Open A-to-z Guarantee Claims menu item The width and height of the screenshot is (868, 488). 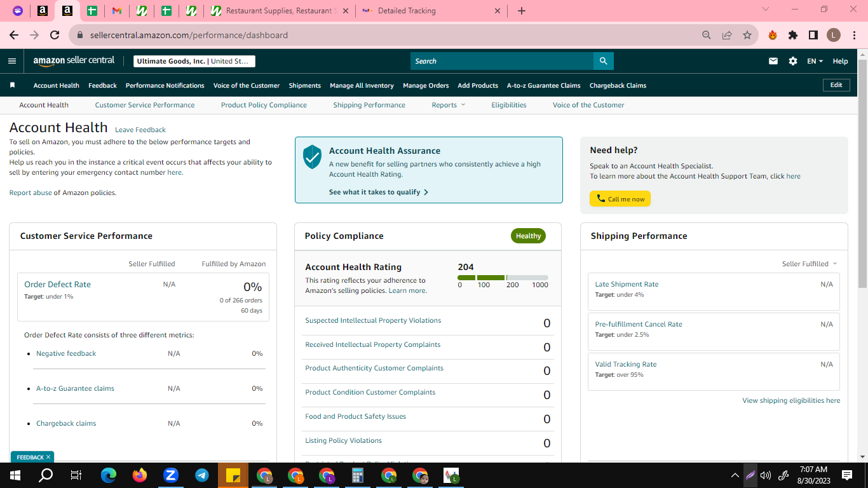click(x=544, y=85)
